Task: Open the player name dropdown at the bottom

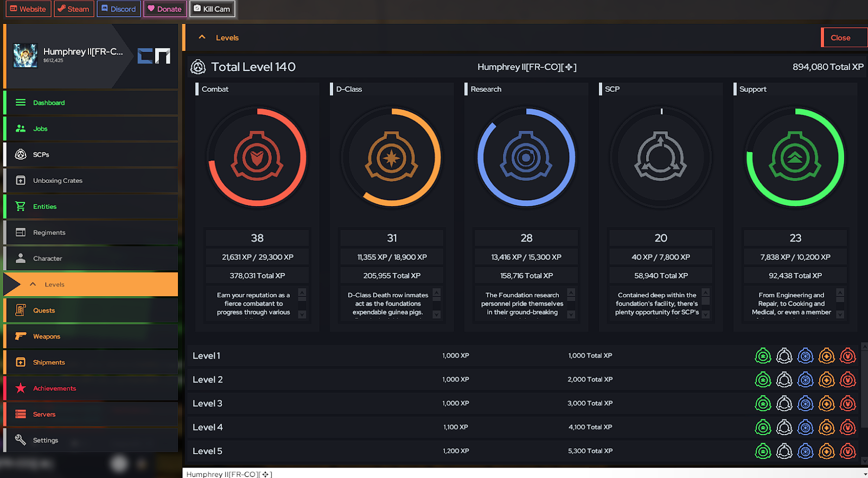Action: click(x=865, y=474)
